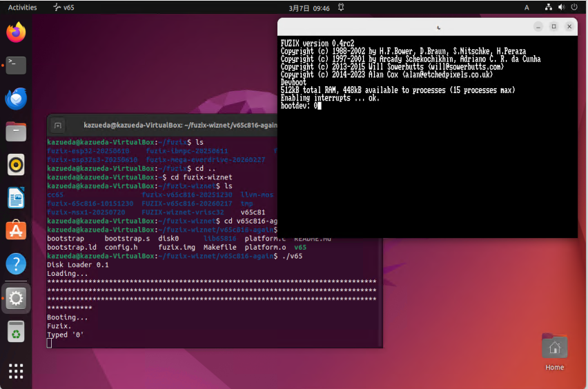Viewport: 588px width, 389px height.
Task: Click 'Makefile' in the terminal listing
Action: click(x=220, y=248)
